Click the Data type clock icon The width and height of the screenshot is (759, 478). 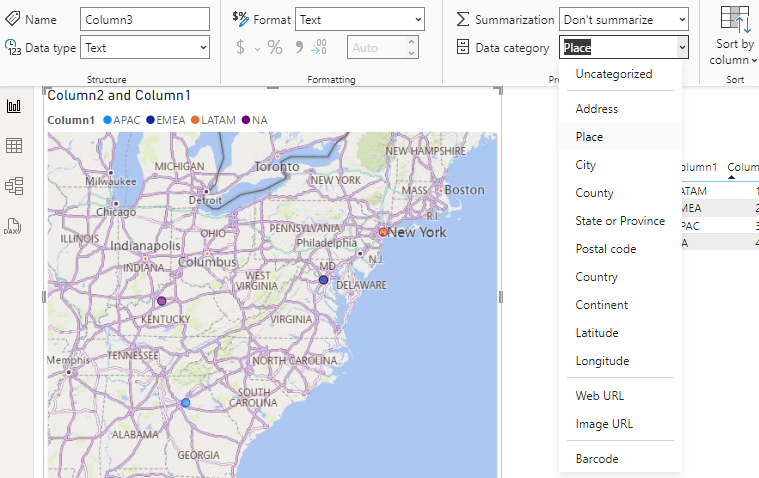tap(13, 47)
